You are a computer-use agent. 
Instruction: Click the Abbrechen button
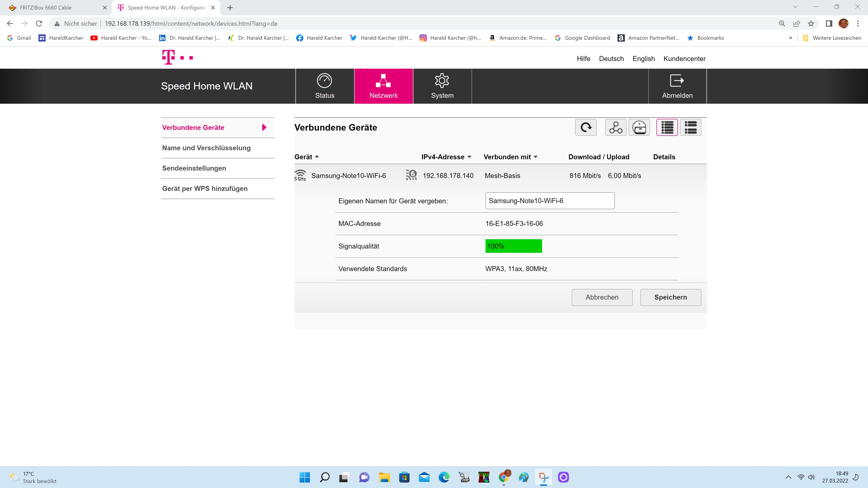tap(602, 297)
